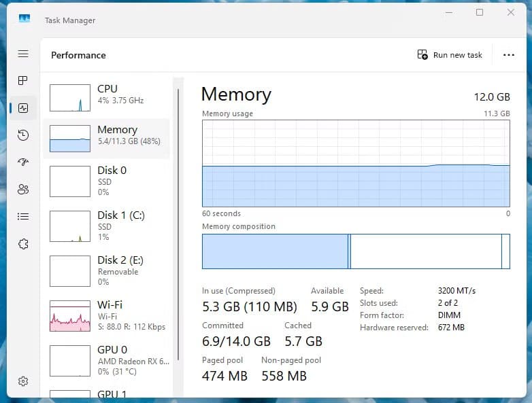Click the Memory mini graph thumbnail
This screenshot has height=403, width=532.
(x=70, y=138)
